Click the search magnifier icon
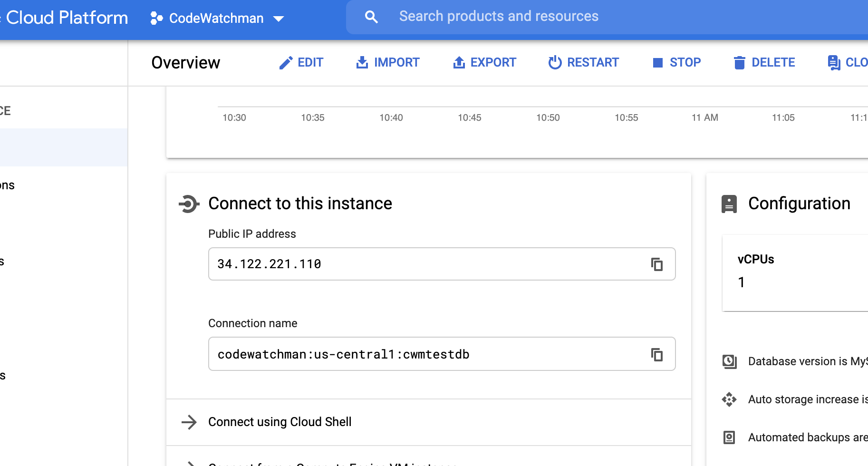The image size is (868, 466). [x=371, y=17]
